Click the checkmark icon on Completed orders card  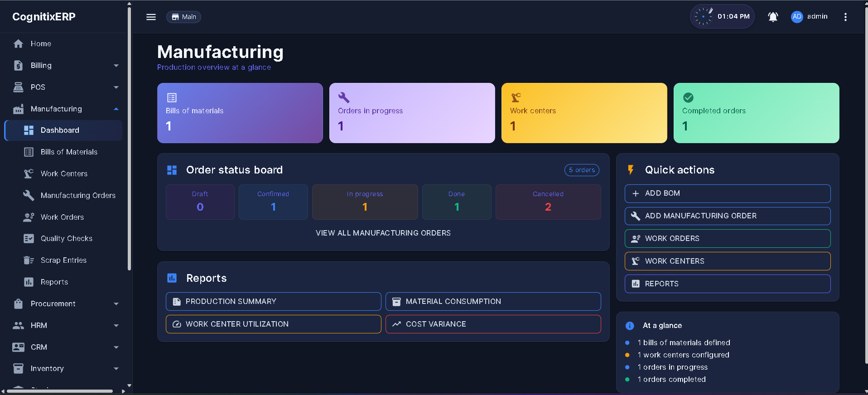pos(688,97)
